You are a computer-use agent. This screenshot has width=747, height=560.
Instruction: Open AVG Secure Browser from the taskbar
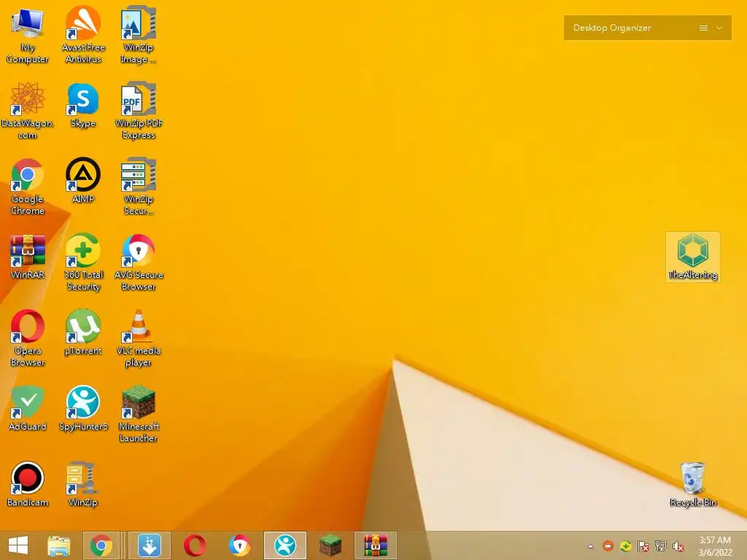[239, 545]
